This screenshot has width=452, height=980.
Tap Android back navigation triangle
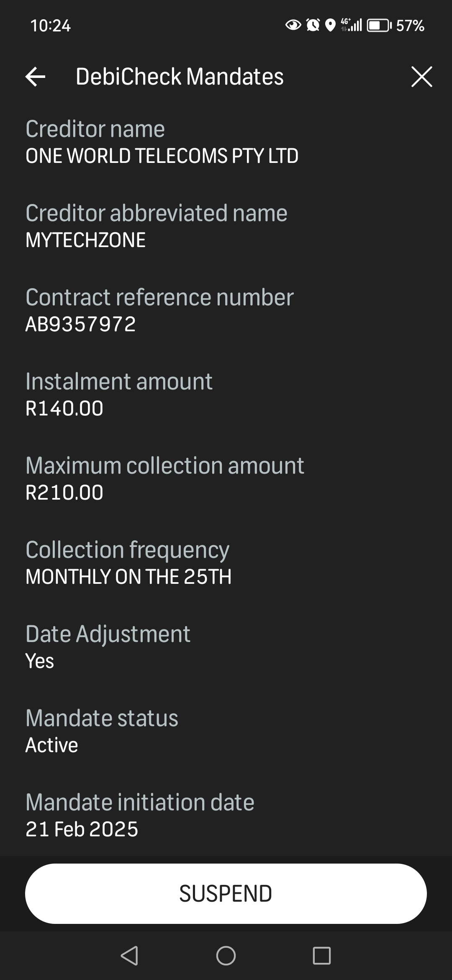pyautogui.click(x=129, y=956)
